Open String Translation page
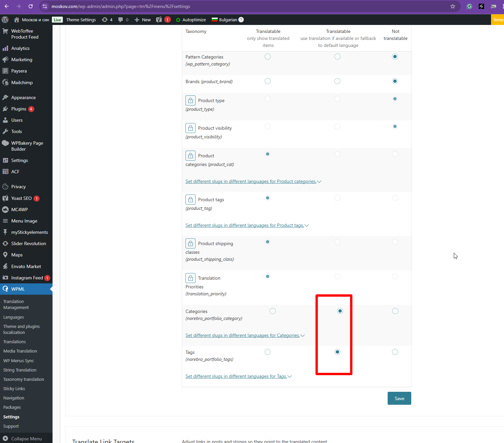The image size is (504, 443). 20,370
